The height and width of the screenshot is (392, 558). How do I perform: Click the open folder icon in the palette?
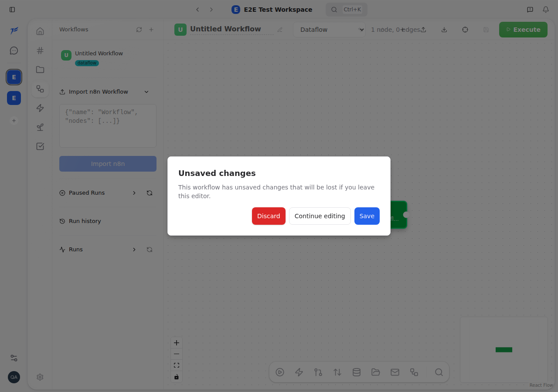pos(376,372)
